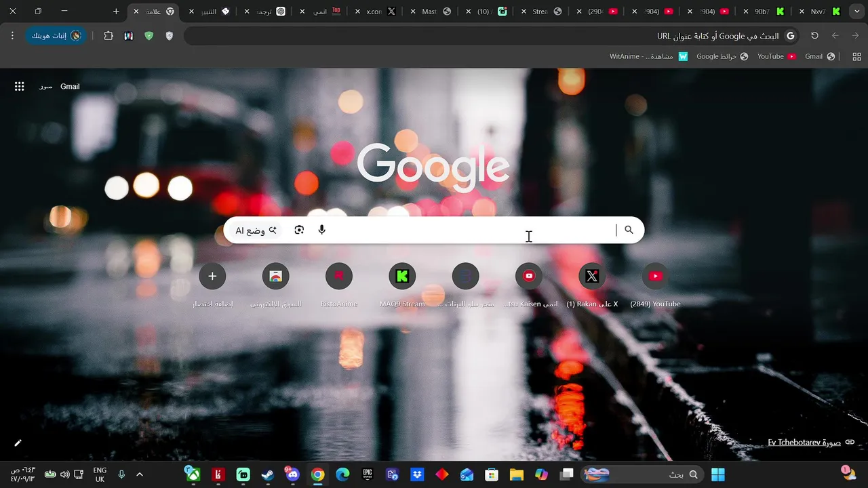Open the Gmail bookmark in bookmarks bar
Viewport: 868px width, 488px height.
click(819, 56)
